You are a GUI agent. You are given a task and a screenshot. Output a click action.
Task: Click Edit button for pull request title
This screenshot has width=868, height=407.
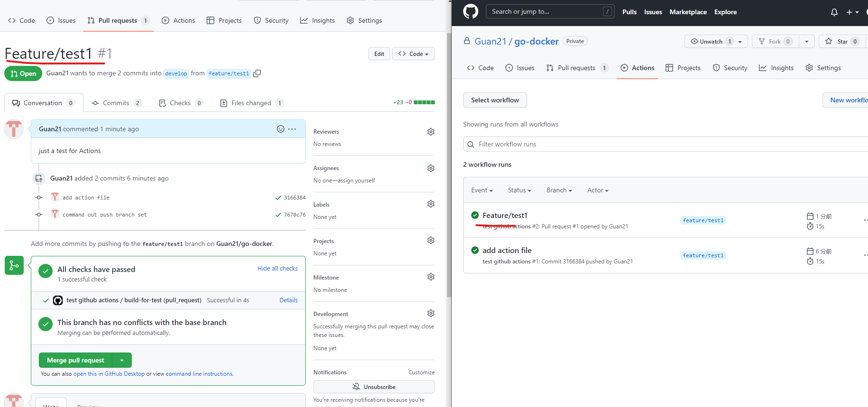[379, 54]
